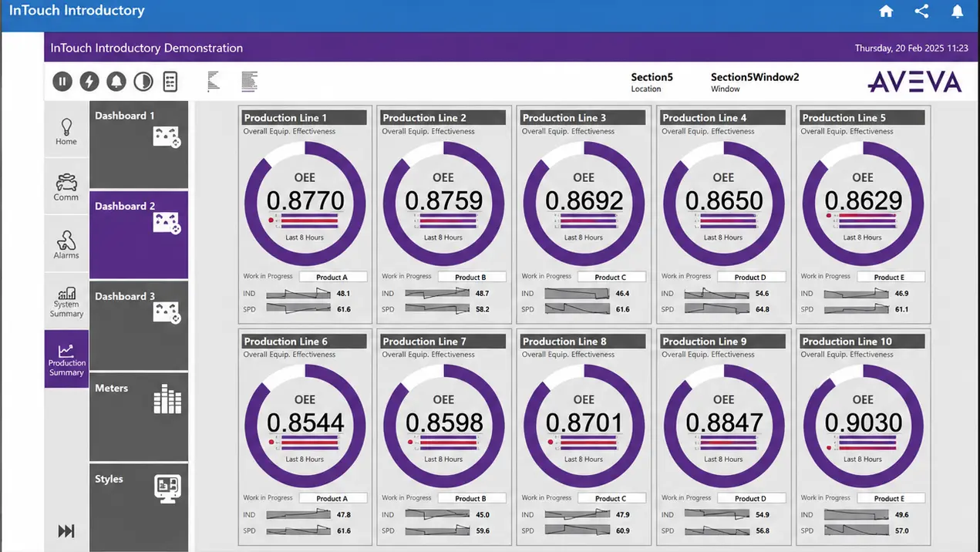Click the Production Line 4 header
980x552 pixels.
pyautogui.click(x=723, y=118)
